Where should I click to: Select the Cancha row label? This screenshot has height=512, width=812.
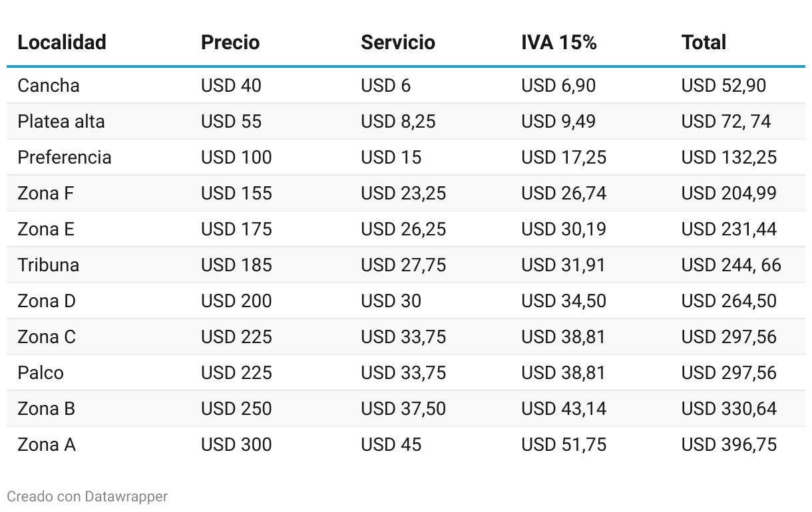(49, 86)
